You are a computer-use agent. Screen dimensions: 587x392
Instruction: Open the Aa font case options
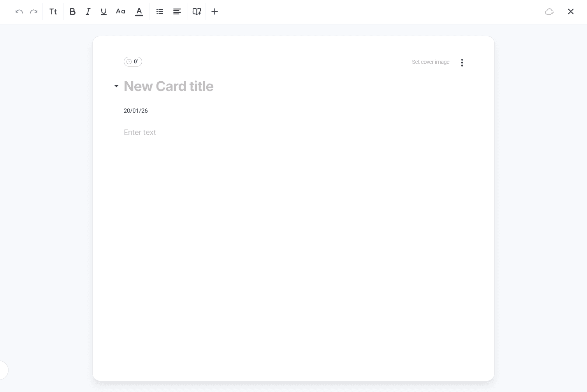[x=121, y=12]
